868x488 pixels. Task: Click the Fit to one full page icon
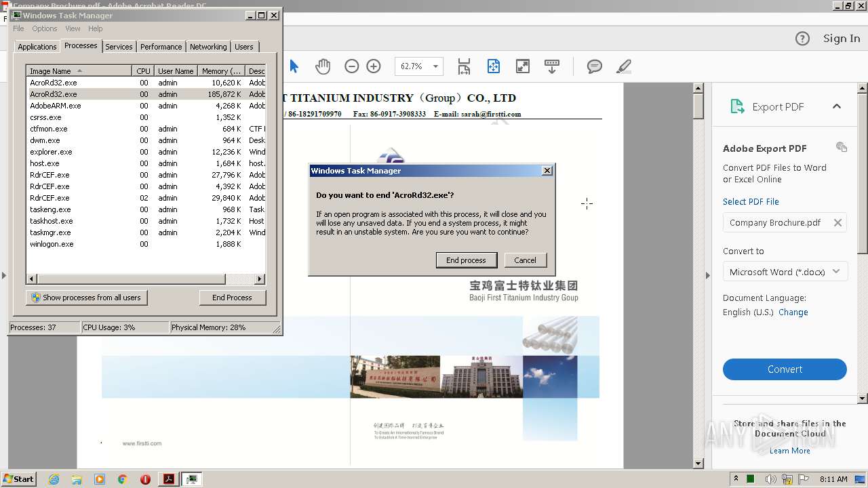point(494,66)
